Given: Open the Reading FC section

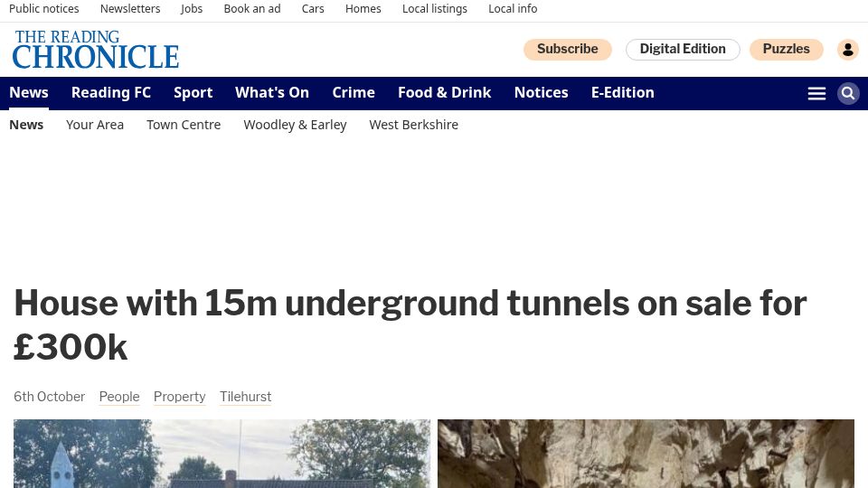Looking at the screenshot, I should pos(111,92).
